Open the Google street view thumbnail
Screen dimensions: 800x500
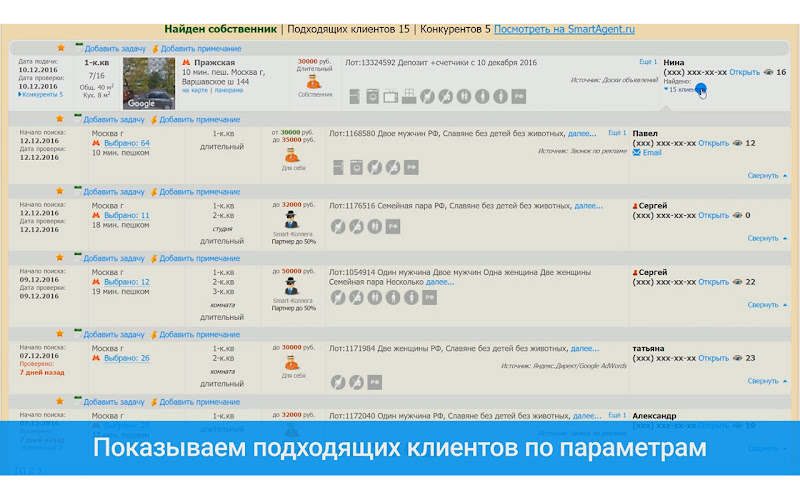coord(149,83)
